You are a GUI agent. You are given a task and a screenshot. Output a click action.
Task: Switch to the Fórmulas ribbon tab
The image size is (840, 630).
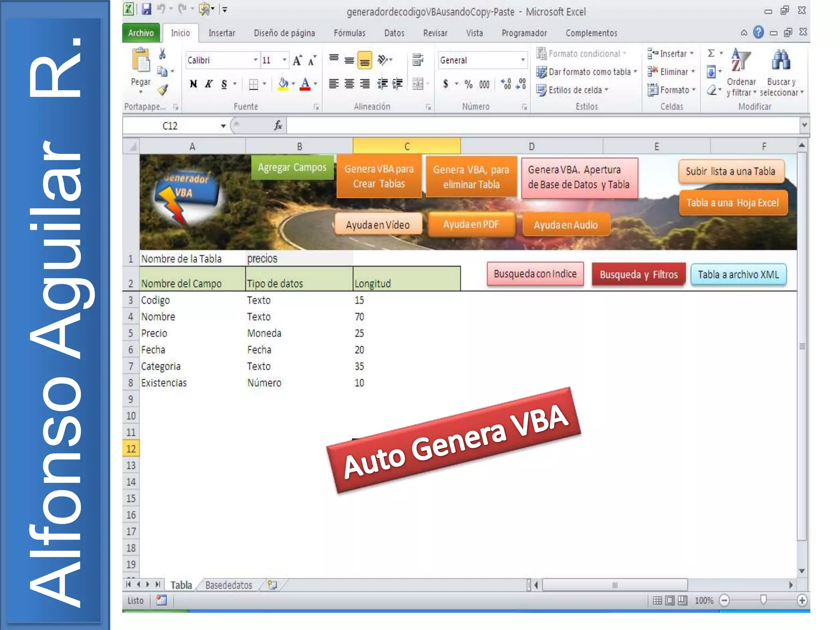click(x=349, y=33)
